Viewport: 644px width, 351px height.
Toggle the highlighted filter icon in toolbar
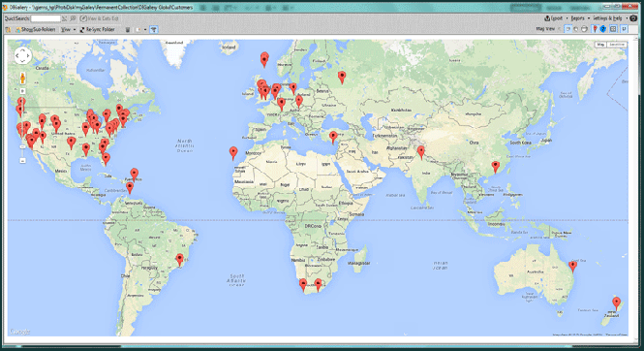pyautogui.click(x=154, y=30)
